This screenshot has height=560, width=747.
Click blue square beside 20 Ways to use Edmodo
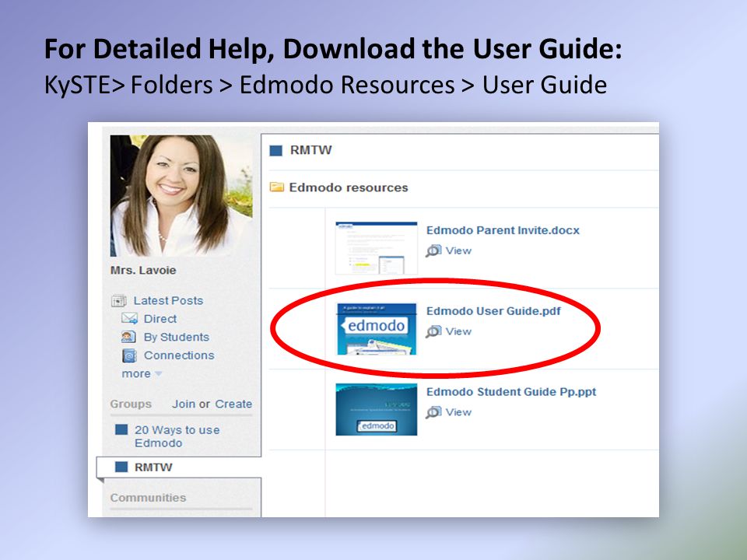[121, 429]
